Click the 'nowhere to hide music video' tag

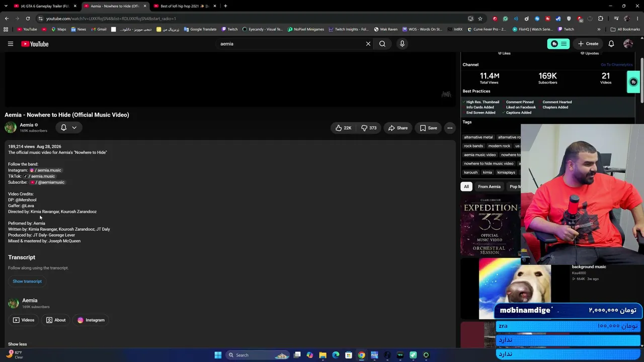(489, 163)
